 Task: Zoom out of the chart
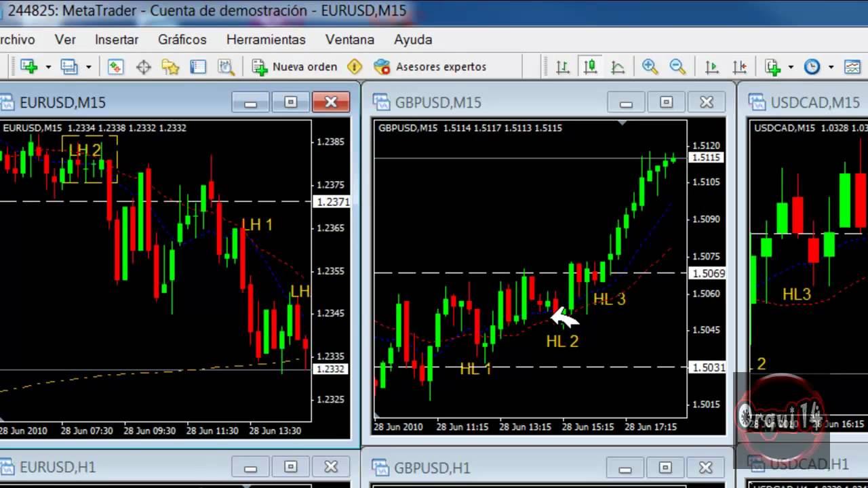[677, 66]
